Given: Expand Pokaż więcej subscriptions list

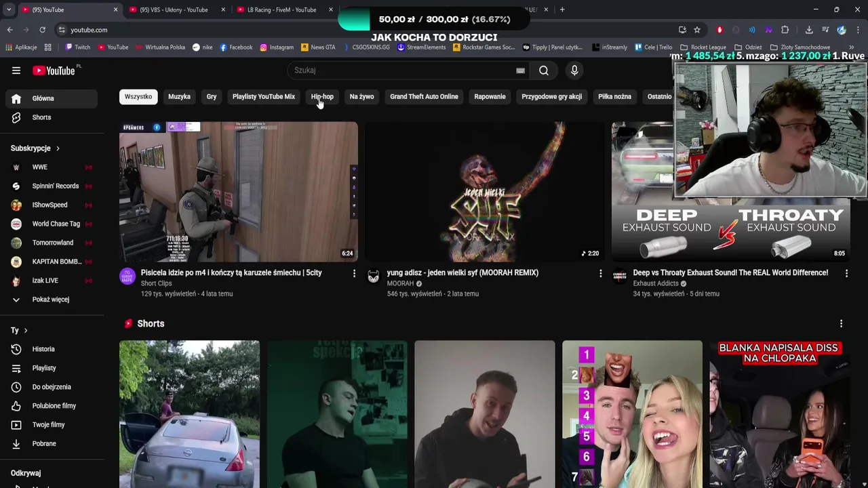Looking at the screenshot, I should 52,300.
